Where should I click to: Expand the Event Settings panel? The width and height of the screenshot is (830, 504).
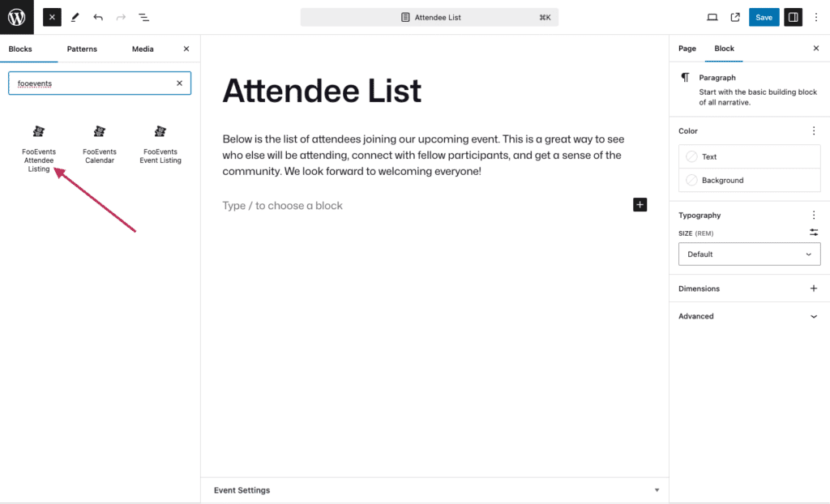click(x=434, y=489)
